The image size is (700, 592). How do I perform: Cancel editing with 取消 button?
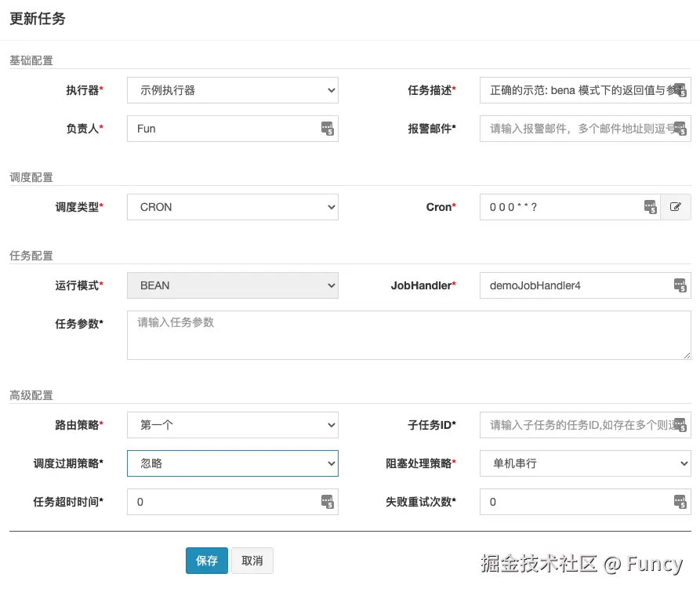point(252,561)
